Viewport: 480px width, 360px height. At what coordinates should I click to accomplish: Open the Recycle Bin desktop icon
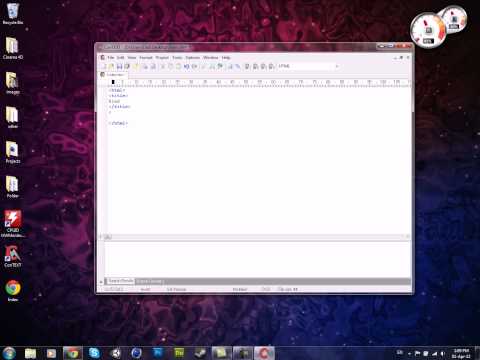(13, 14)
